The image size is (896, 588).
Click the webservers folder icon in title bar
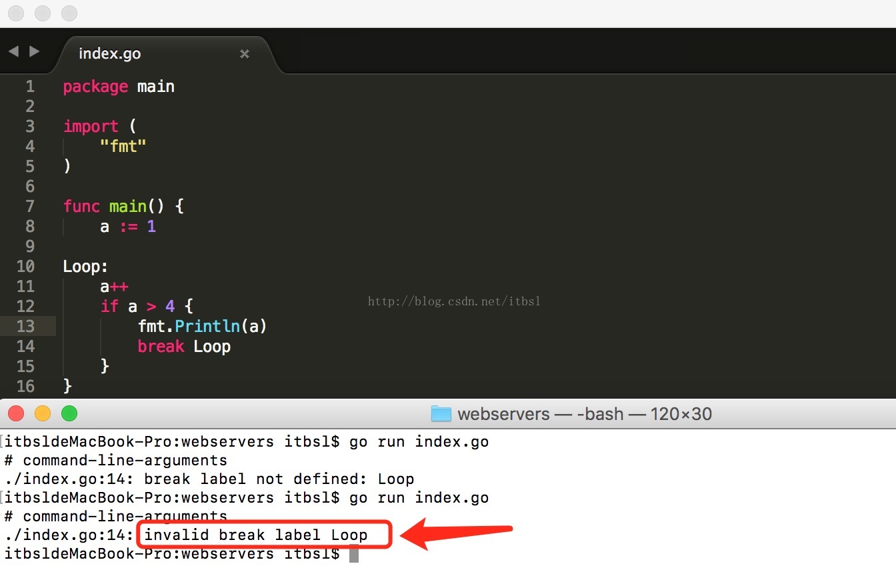pyautogui.click(x=441, y=414)
